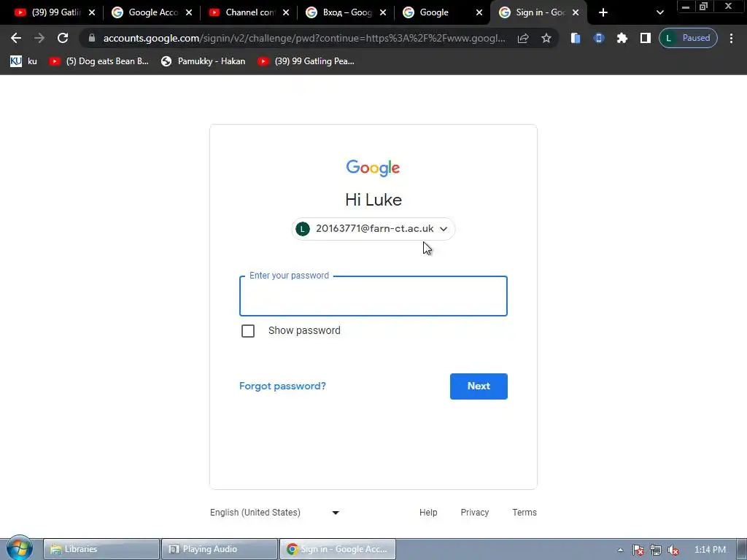Show hidden tray icons arrow
This screenshot has height=560, width=747.
(620, 550)
